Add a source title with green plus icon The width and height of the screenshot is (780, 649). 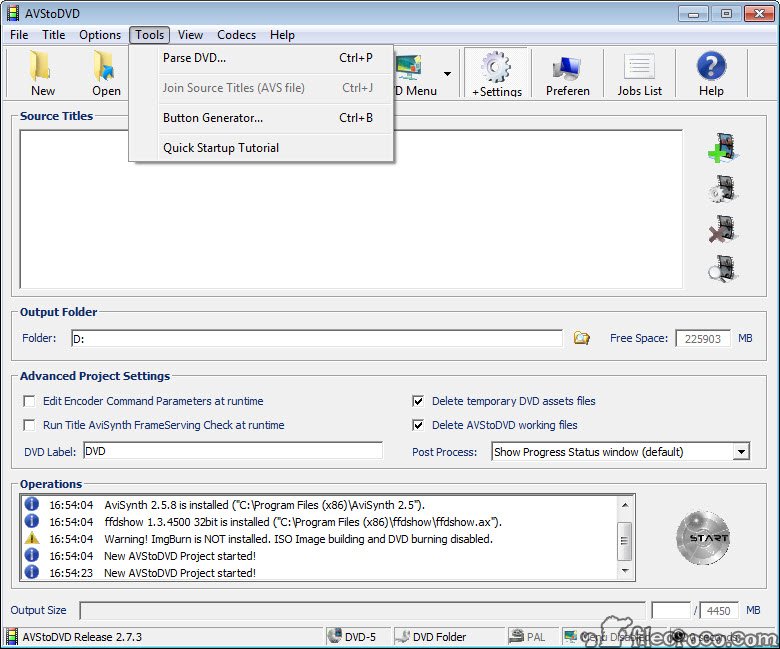click(723, 148)
